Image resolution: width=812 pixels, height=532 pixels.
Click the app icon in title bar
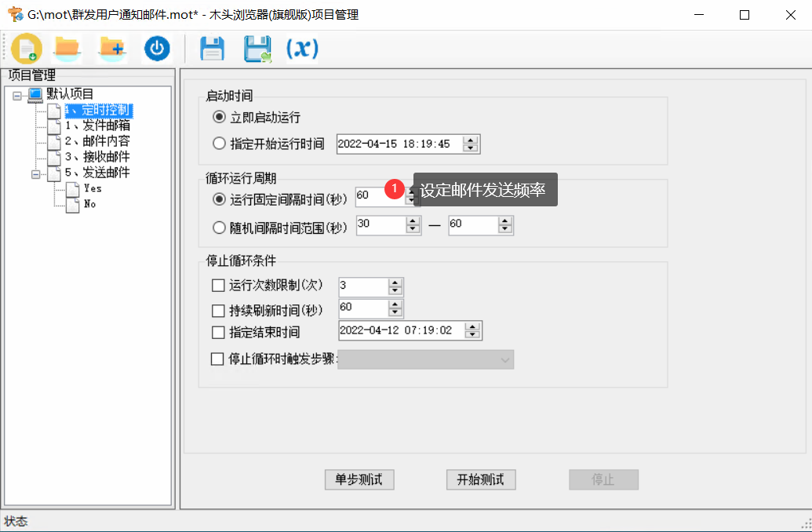(x=16, y=14)
